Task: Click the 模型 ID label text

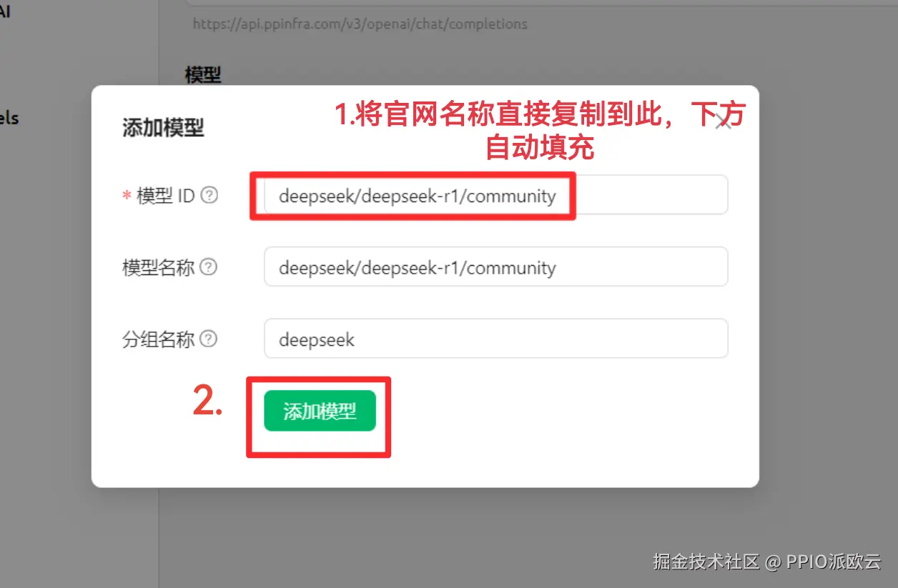Action: pyautogui.click(x=166, y=196)
